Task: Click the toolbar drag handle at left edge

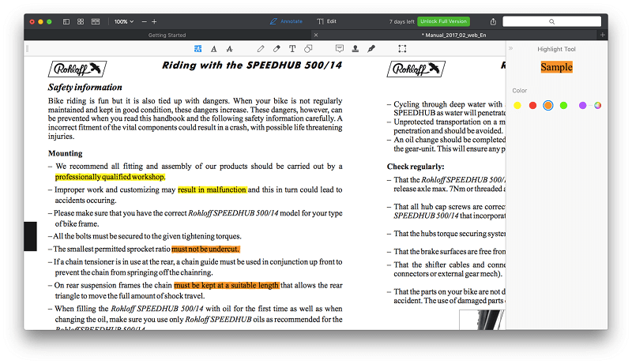Action: coord(27,49)
